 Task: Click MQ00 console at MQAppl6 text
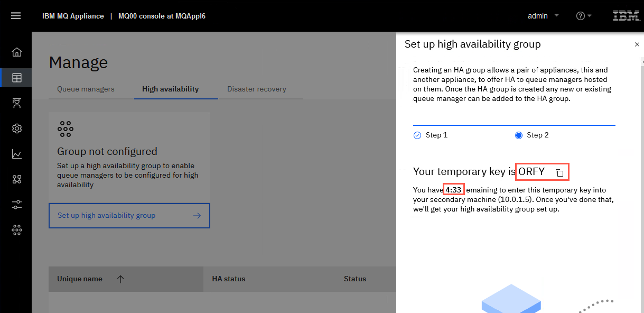point(162,16)
